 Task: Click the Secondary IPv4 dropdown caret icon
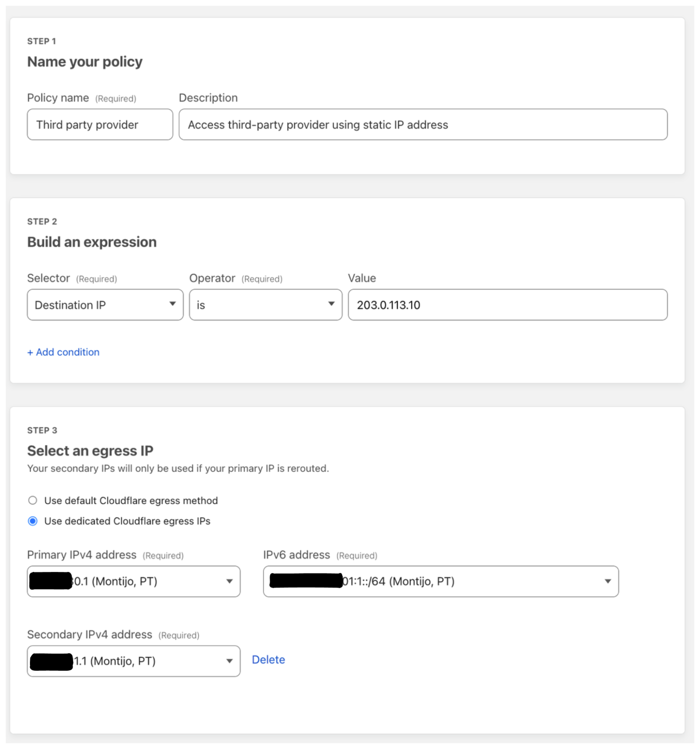[229, 661]
